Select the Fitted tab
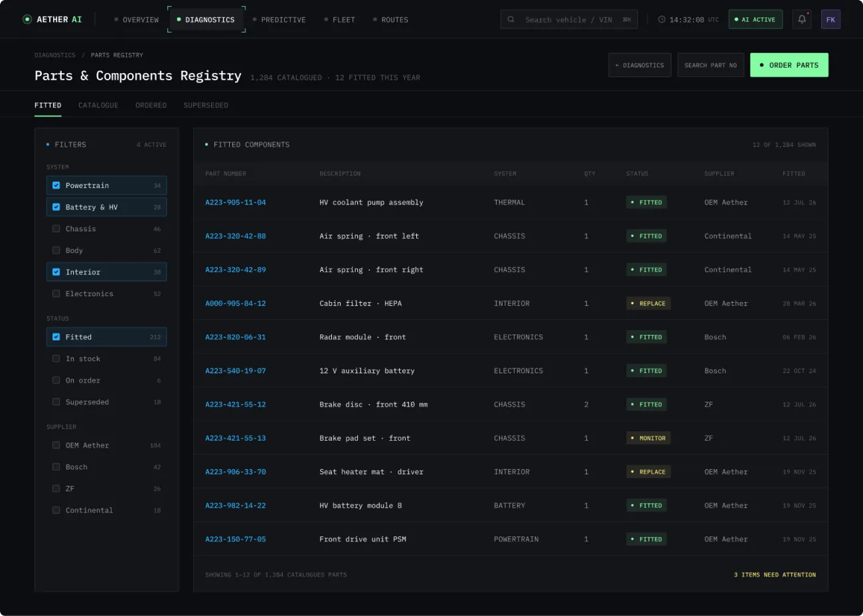The height and width of the screenshot is (616, 863). click(x=48, y=105)
